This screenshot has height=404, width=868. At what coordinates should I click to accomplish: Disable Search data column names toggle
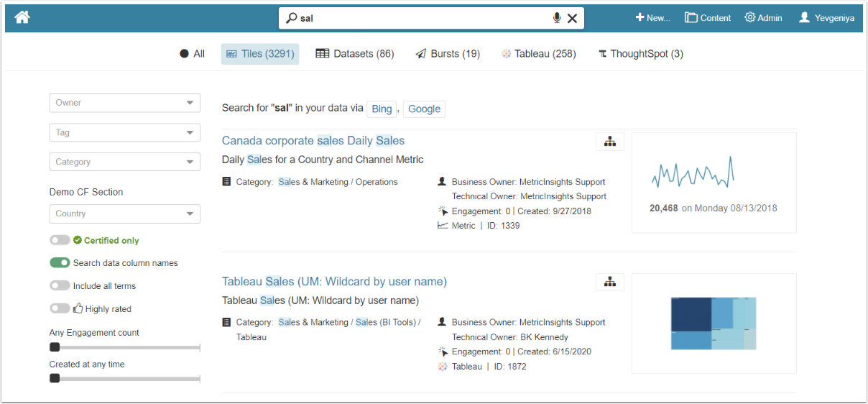tap(60, 263)
